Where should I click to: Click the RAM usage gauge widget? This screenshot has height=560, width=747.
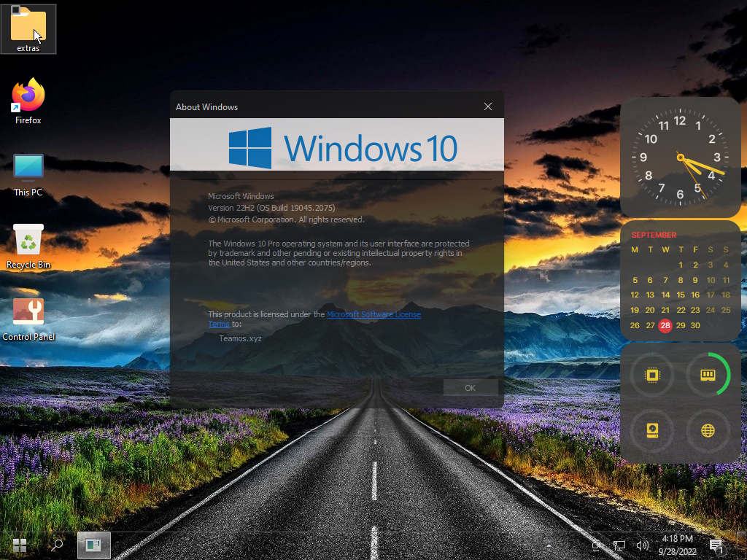point(708,376)
